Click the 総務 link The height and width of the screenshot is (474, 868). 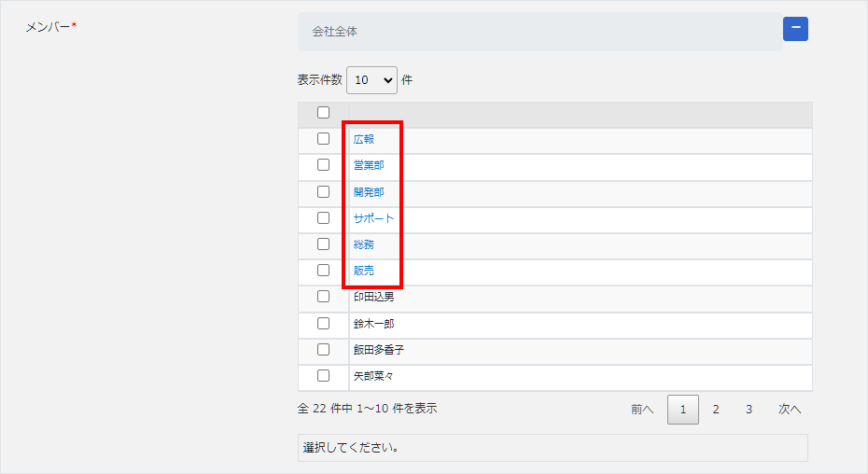pyautogui.click(x=363, y=244)
